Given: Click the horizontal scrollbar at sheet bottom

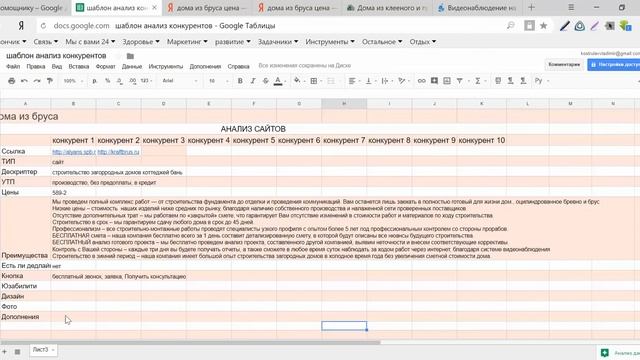Looking at the screenshot, I should click(190, 342).
